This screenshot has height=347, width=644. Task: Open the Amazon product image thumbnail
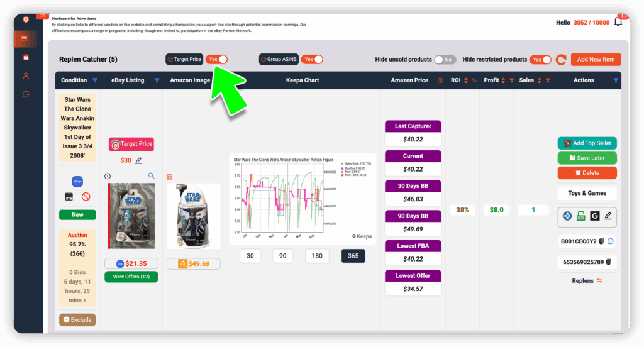(194, 216)
